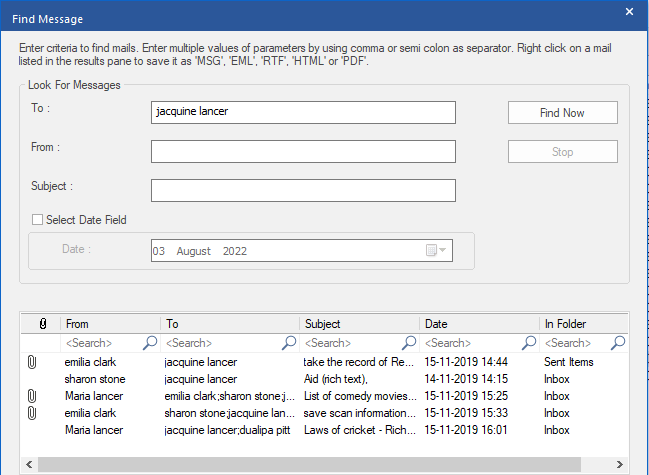The width and height of the screenshot is (649, 475).
Task: Click date '15-11-2019 16:01'
Action: pos(466,430)
